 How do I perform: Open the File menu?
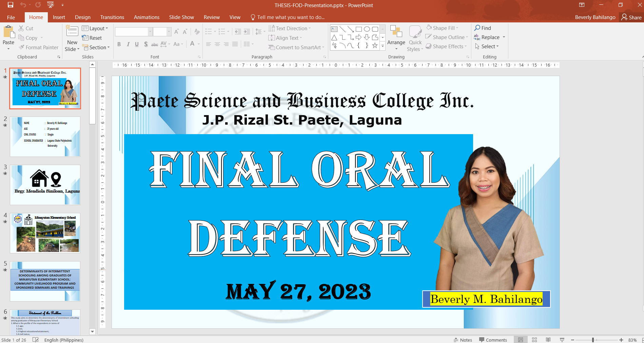(11, 17)
